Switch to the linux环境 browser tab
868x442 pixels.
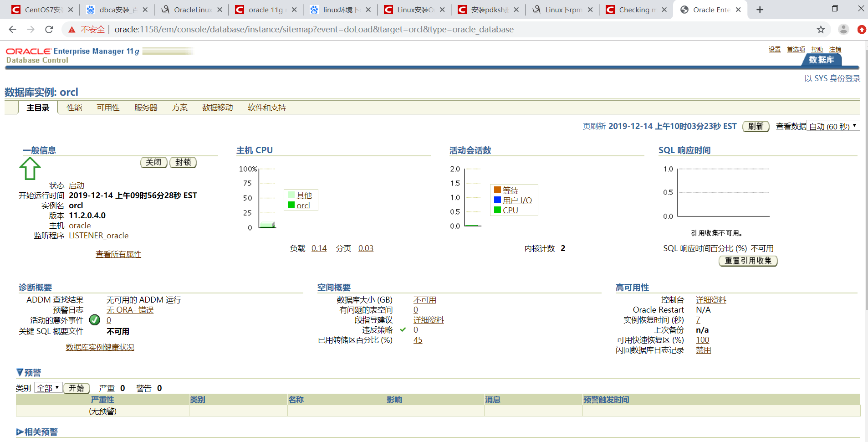(341, 10)
